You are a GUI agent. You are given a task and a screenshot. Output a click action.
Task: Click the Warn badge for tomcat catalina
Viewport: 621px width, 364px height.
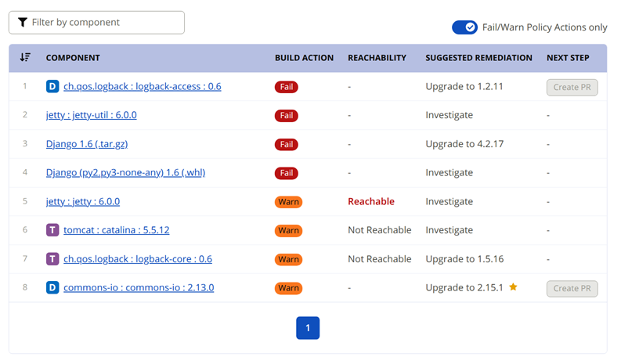pyautogui.click(x=288, y=230)
